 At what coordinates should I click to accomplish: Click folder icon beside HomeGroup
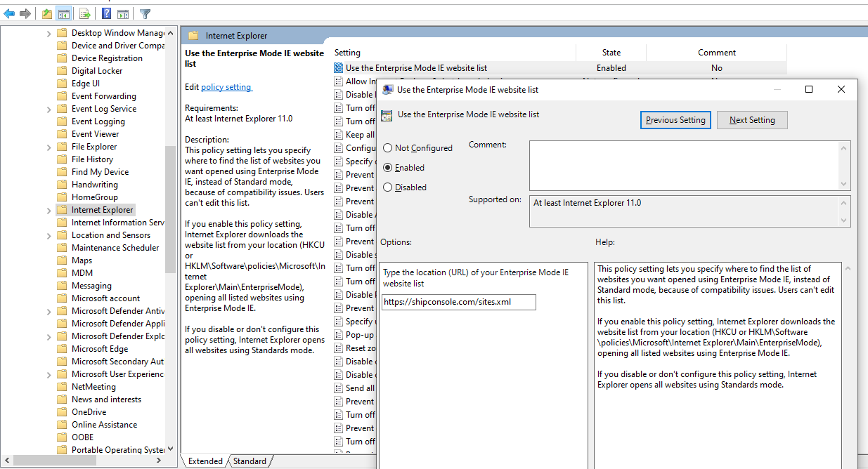62,197
